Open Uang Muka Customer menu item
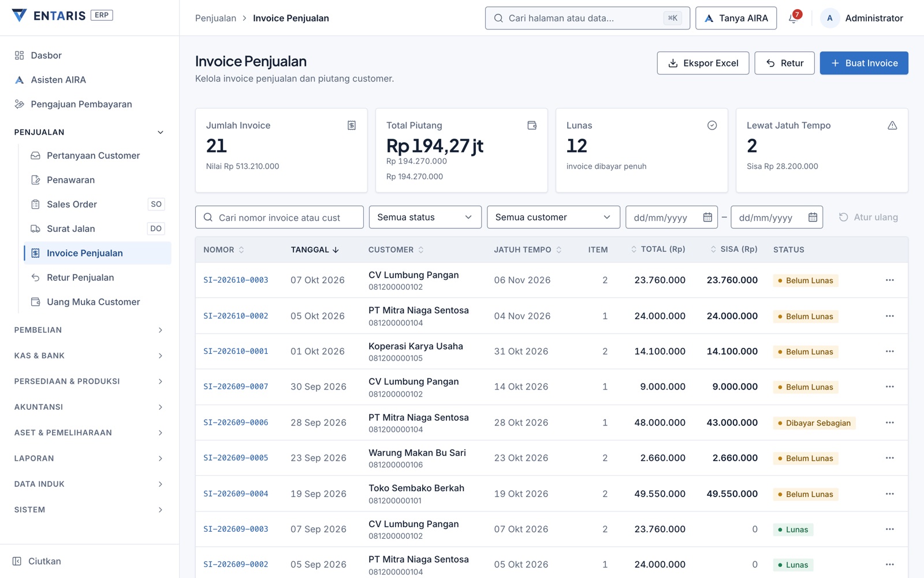The width and height of the screenshot is (924, 578). coord(98,302)
